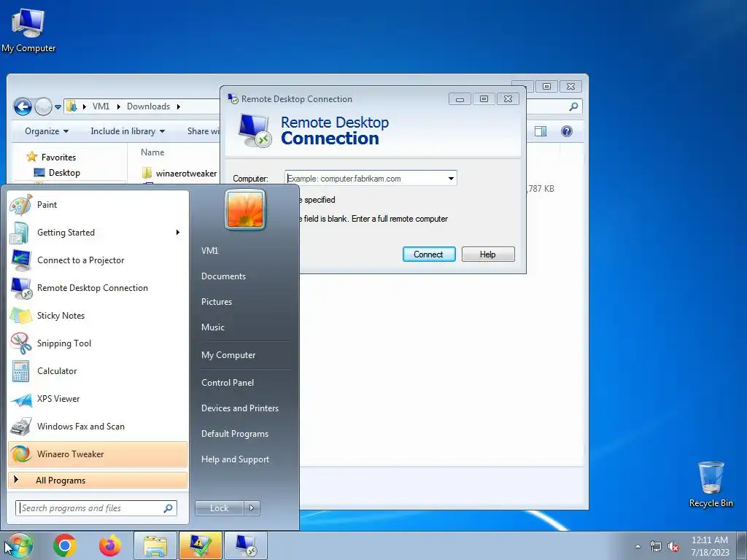Switch to Windows Explorer taskbar button
Viewport: 747px width, 560px height.
coord(155,545)
